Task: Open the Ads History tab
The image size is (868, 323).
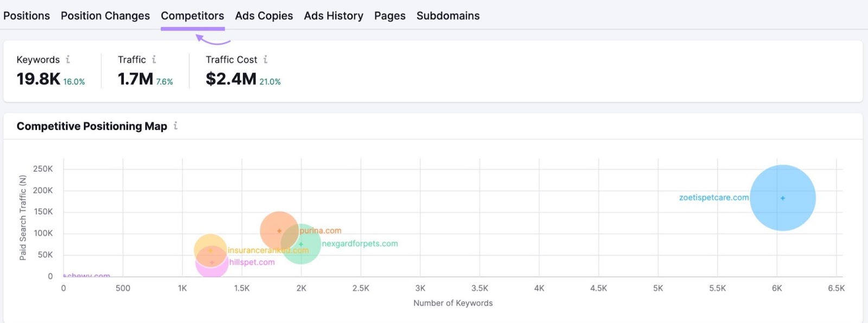Action: (x=334, y=16)
